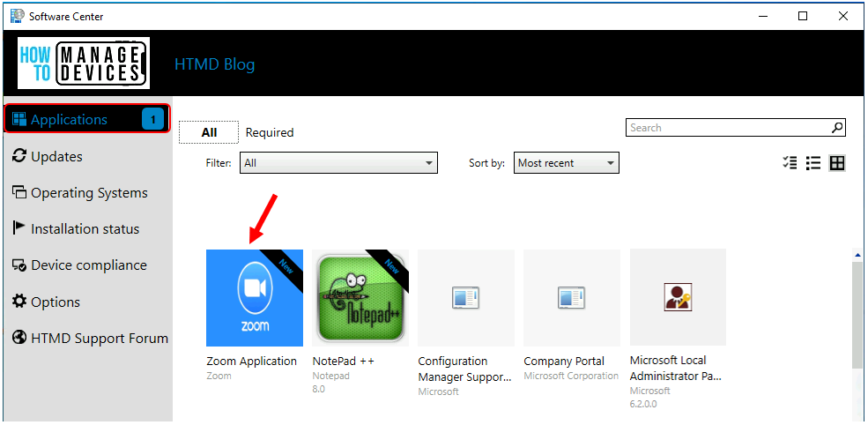Click the Operating Systems window icon
The height and width of the screenshot is (425, 868).
pyautogui.click(x=19, y=192)
